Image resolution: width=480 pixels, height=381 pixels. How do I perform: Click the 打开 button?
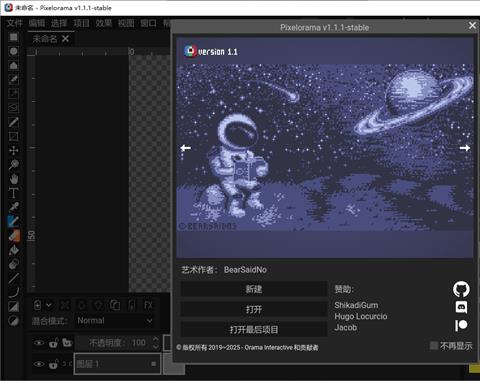coord(254,309)
